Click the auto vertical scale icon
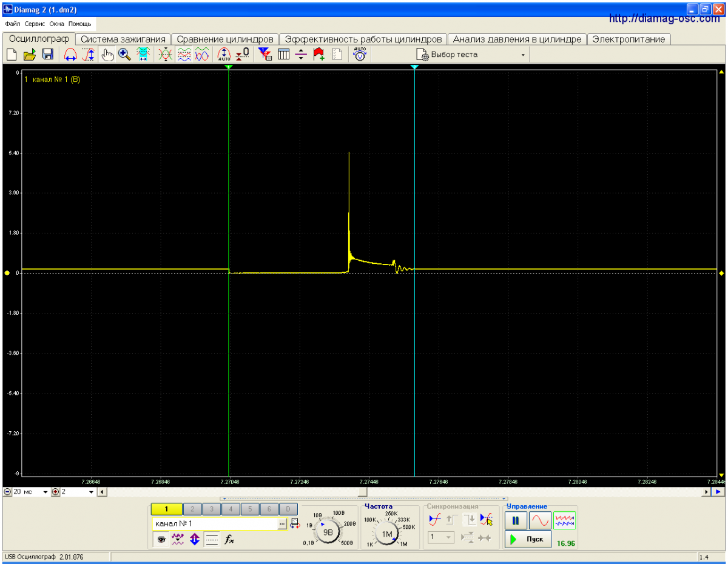Screen dimensions: 728x564 (x=224, y=55)
